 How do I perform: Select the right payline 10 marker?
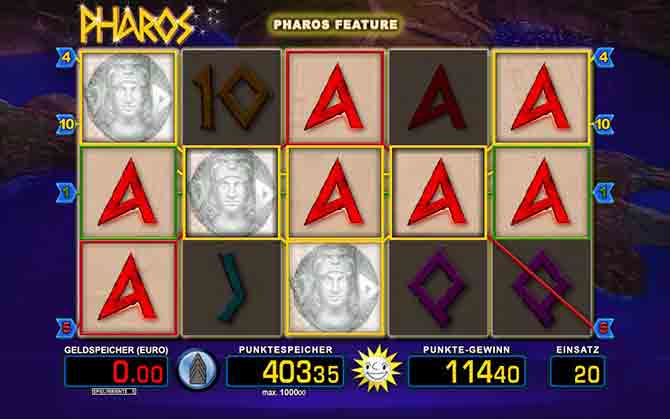pos(603,125)
